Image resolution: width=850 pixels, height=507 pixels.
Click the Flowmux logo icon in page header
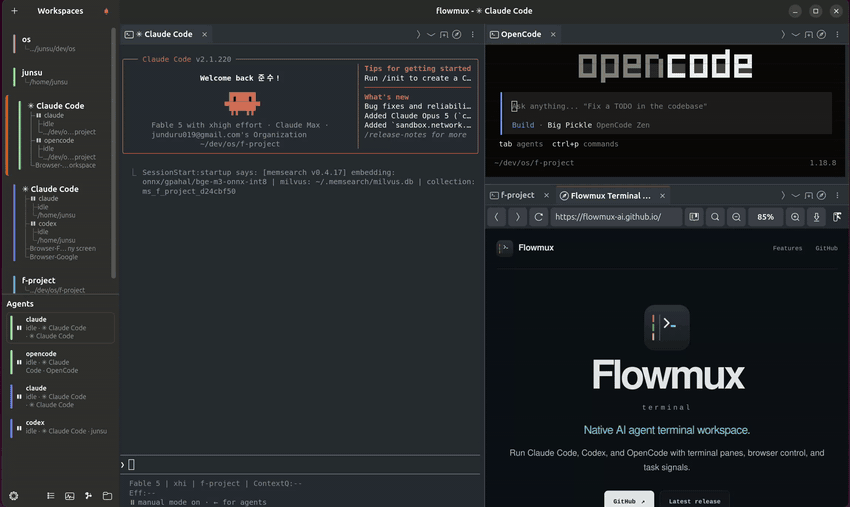505,248
